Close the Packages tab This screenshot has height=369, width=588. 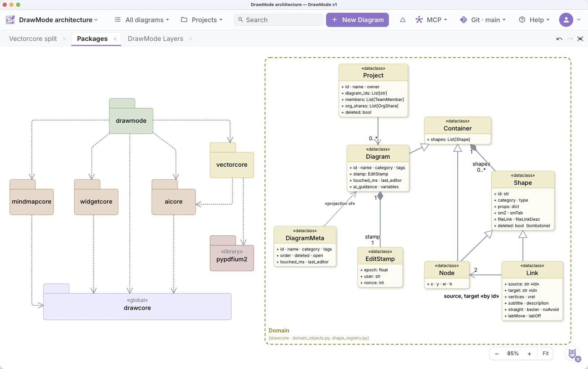tap(115, 39)
